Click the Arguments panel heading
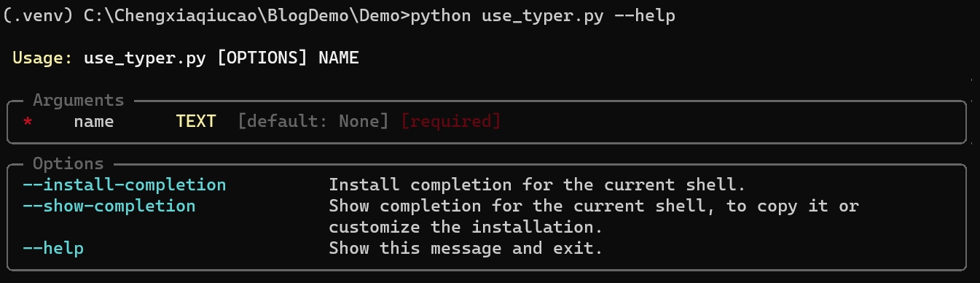Viewport: 980px width, 283px height. (x=79, y=100)
